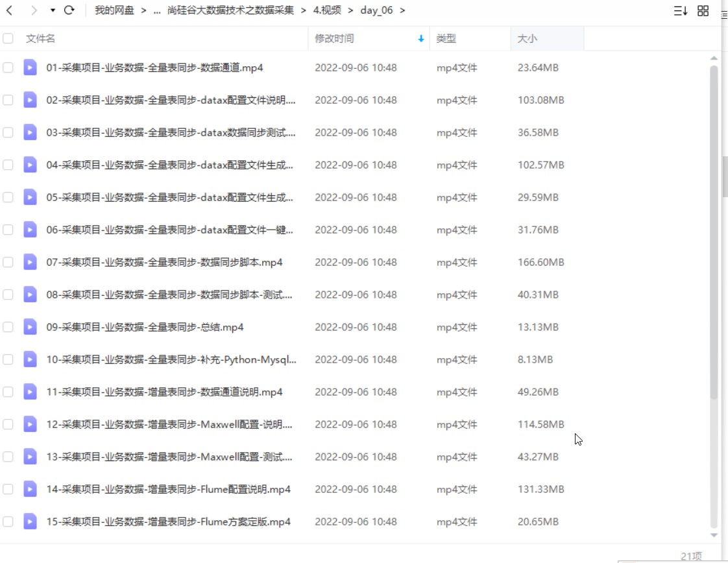Click size value 8.13MB
Image resolution: width=728 pixels, height=563 pixels.
(x=535, y=360)
